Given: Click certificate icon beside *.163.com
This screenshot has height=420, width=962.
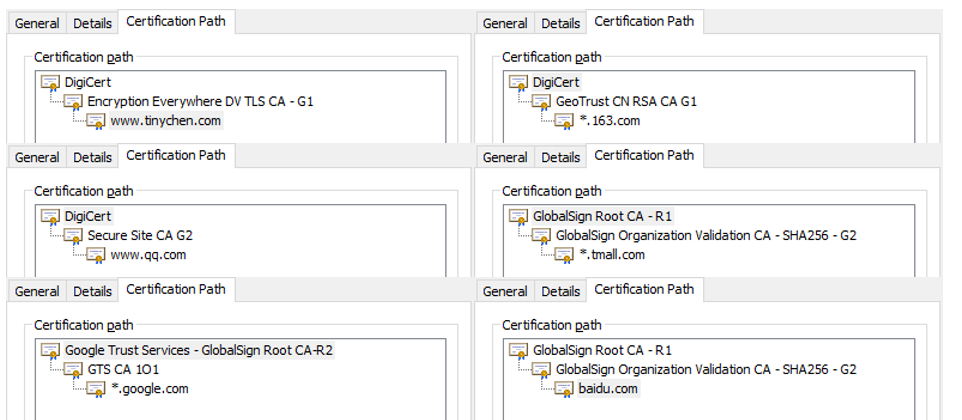Looking at the screenshot, I should [x=564, y=121].
